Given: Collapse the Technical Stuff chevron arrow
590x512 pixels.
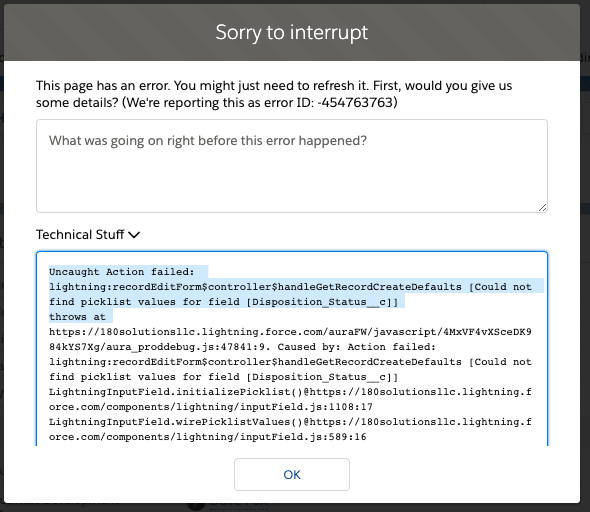Looking at the screenshot, I should click(134, 235).
